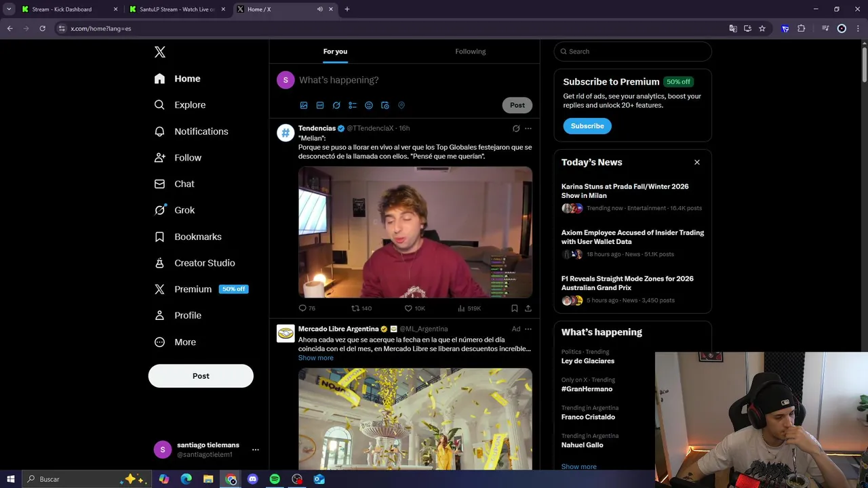Screen dimensions: 868x488
Task: Reply to the Tendencias post
Action: tap(307, 308)
